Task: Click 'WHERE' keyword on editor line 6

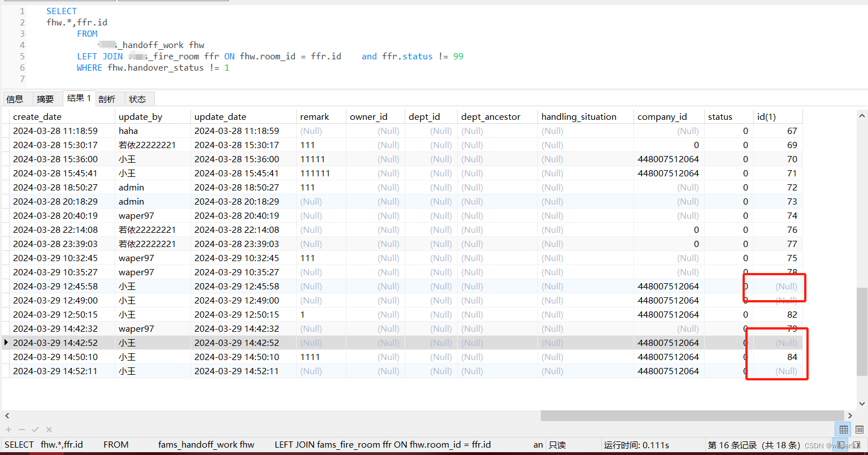Action: point(89,67)
